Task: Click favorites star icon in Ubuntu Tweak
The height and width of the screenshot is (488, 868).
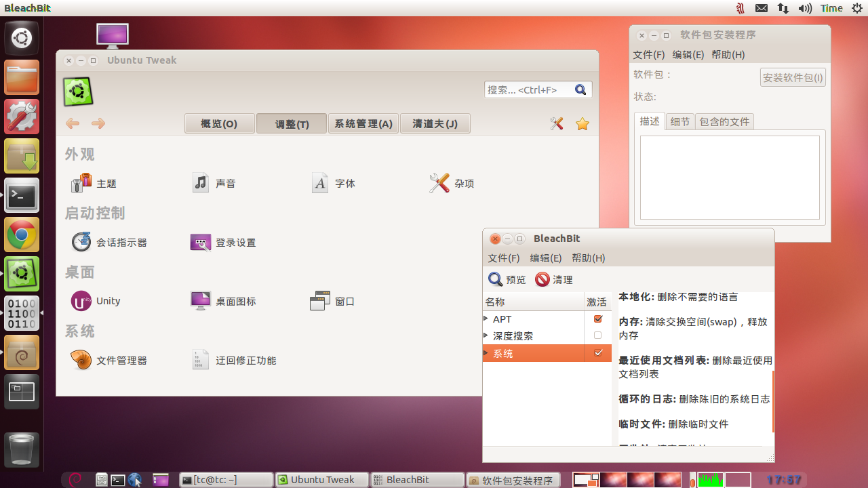Action: click(x=583, y=123)
